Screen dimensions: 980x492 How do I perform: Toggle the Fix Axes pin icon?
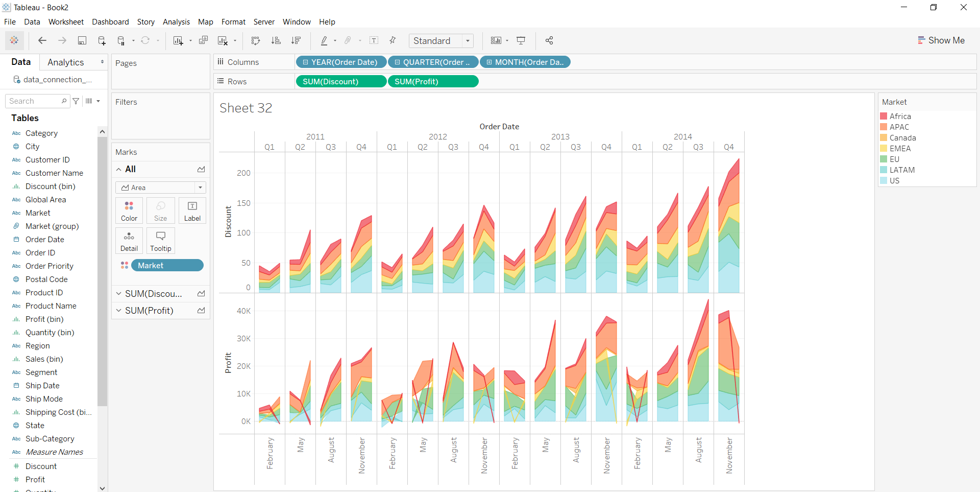tap(393, 40)
